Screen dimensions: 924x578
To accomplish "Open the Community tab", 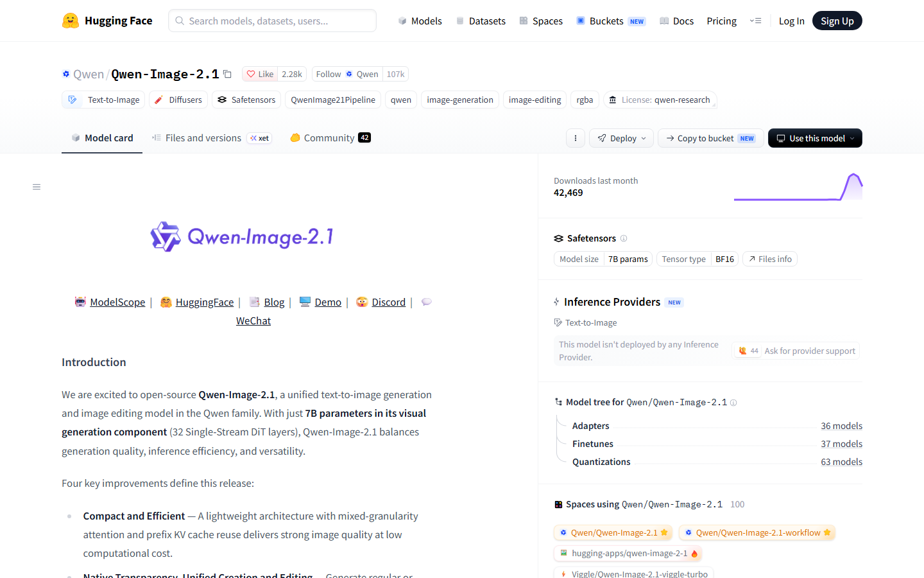I will tap(330, 137).
